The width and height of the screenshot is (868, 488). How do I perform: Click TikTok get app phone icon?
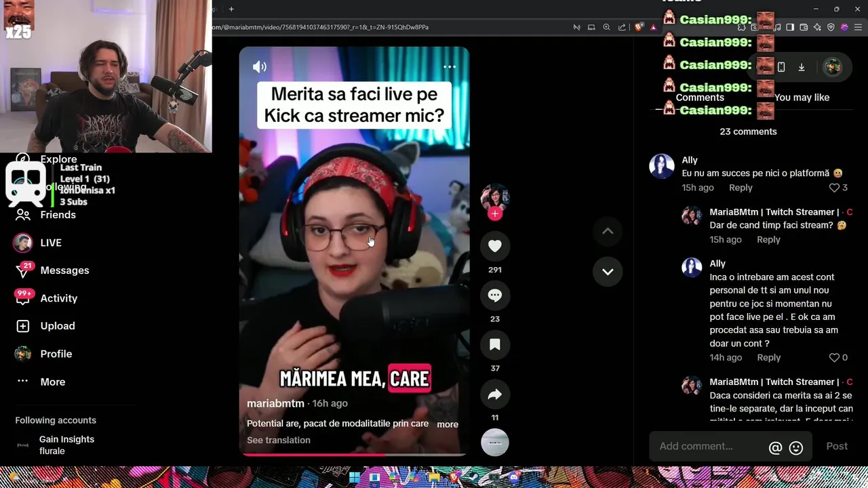pyautogui.click(x=781, y=67)
